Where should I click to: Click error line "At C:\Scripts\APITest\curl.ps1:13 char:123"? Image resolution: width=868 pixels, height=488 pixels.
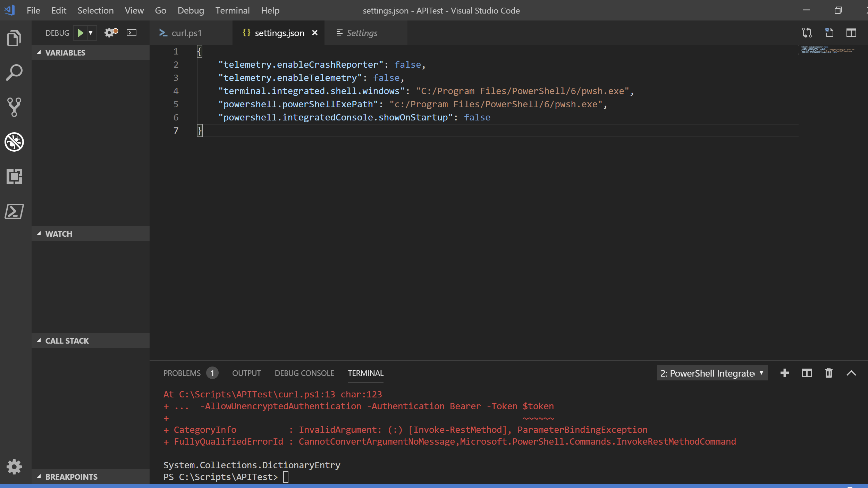pyautogui.click(x=273, y=394)
